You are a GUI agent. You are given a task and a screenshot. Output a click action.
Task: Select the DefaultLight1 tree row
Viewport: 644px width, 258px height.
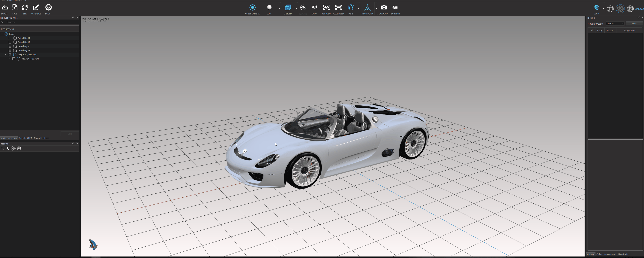[x=40, y=38]
